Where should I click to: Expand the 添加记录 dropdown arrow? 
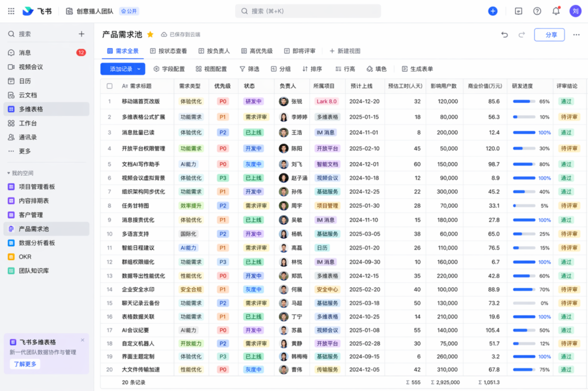pyautogui.click(x=139, y=69)
